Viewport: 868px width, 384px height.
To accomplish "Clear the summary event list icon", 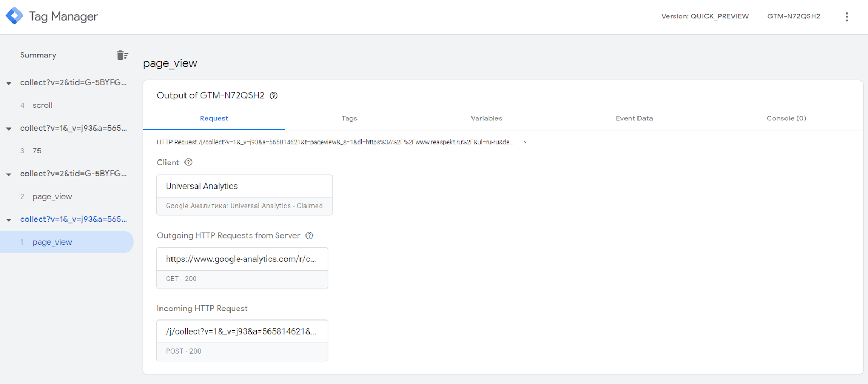I will (122, 55).
